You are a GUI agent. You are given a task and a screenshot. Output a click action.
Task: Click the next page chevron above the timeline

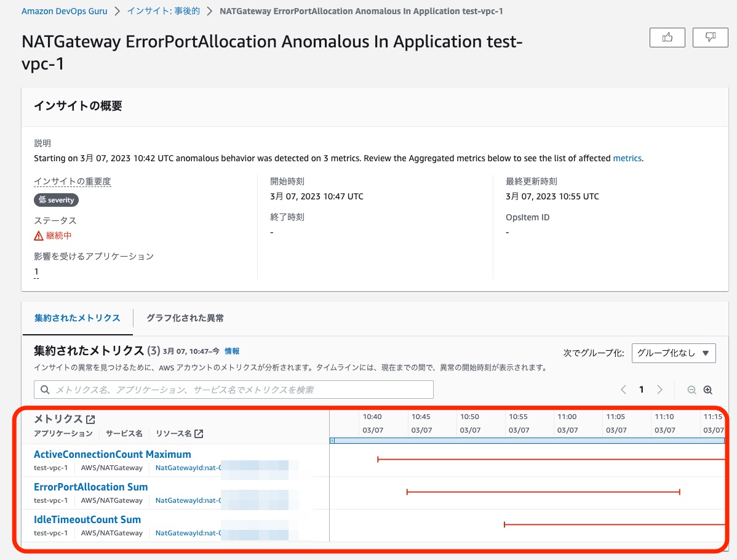660,390
